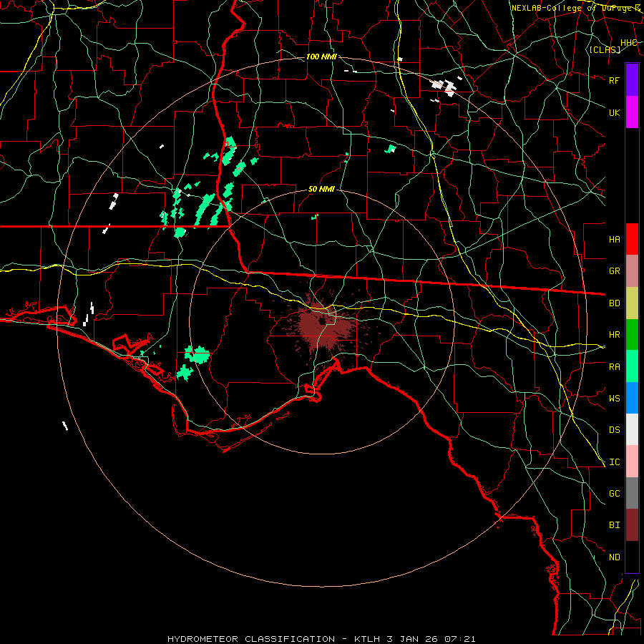
Task: Click the RF purple legend swatch
Action: coord(632,80)
